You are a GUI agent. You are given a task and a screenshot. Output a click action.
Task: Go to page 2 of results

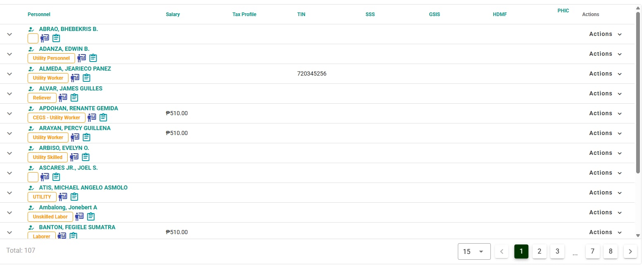pos(539,251)
